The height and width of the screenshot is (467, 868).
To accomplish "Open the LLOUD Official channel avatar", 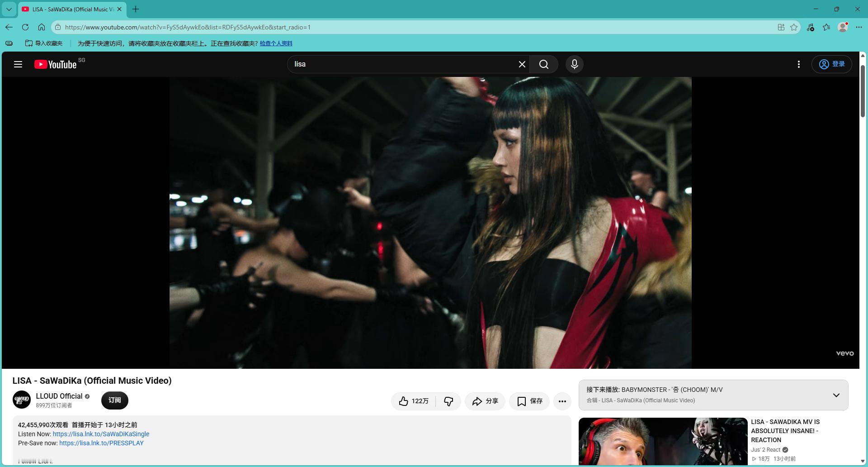I will click(22, 400).
